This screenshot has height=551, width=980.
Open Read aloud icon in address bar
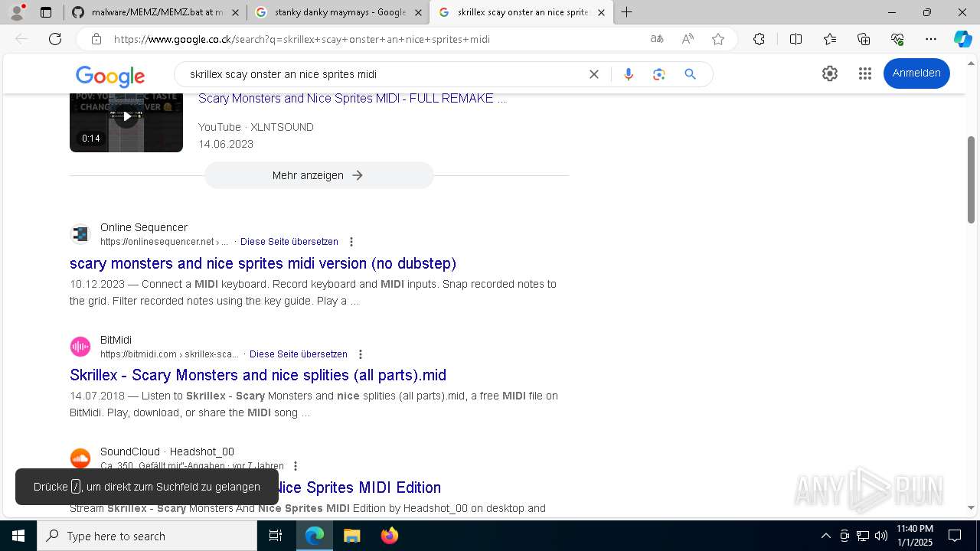point(688,39)
